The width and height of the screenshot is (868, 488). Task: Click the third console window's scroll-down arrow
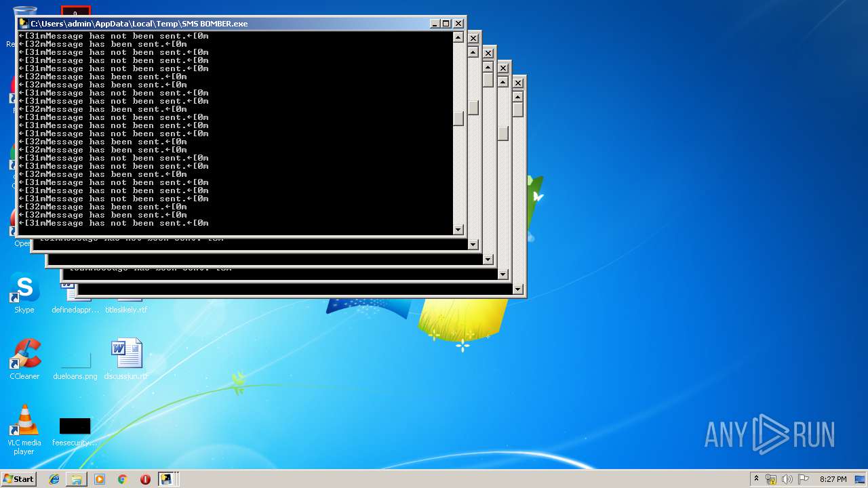[488, 260]
